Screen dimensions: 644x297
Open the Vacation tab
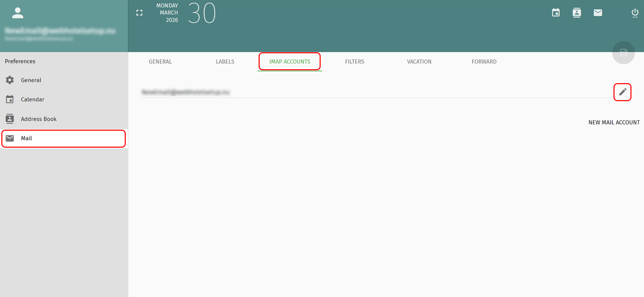[419, 62]
